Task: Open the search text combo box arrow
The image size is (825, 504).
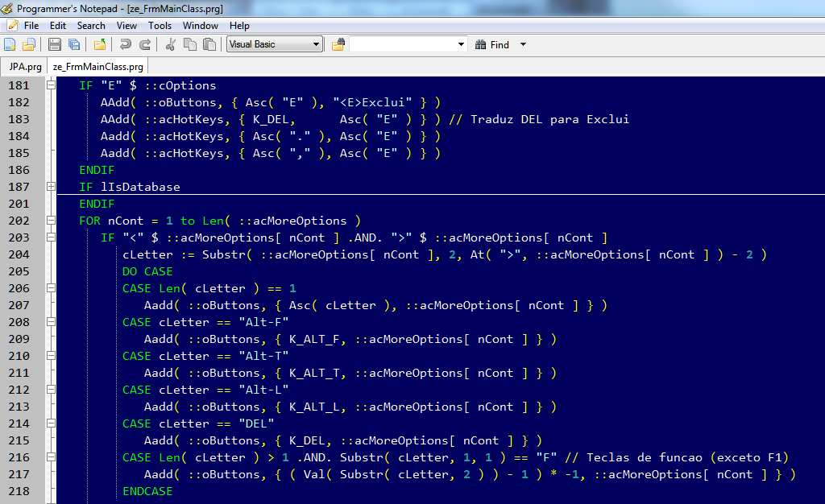Action: pyautogui.click(x=461, y=44)
